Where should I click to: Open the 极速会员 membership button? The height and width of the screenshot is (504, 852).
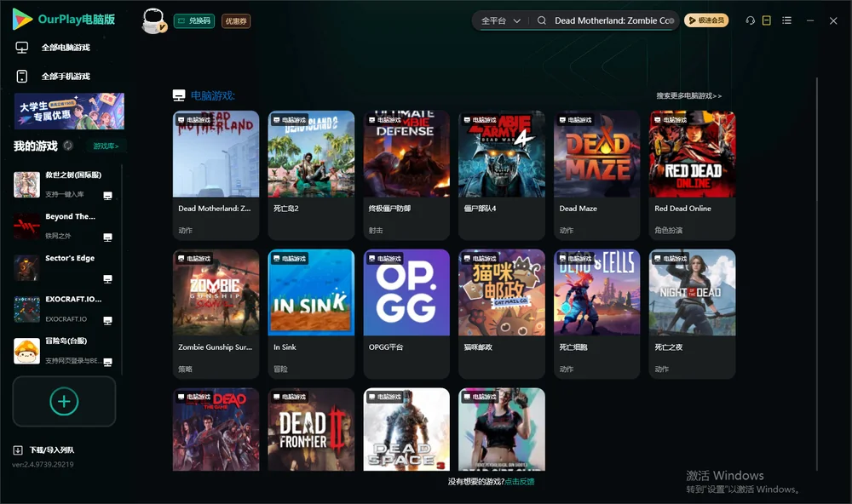(x=706, y=20)
